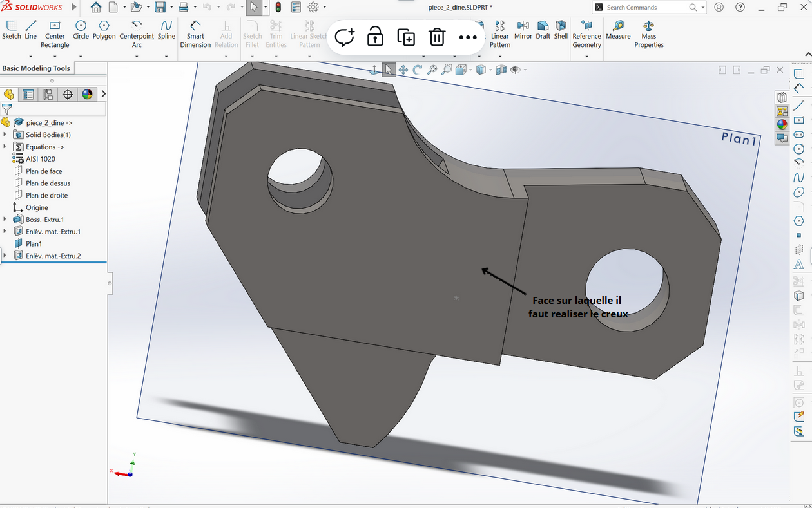The image size is (812, 508).
Task: Open Search Commands dropdown arrow
Action: [x=702, y=8]
